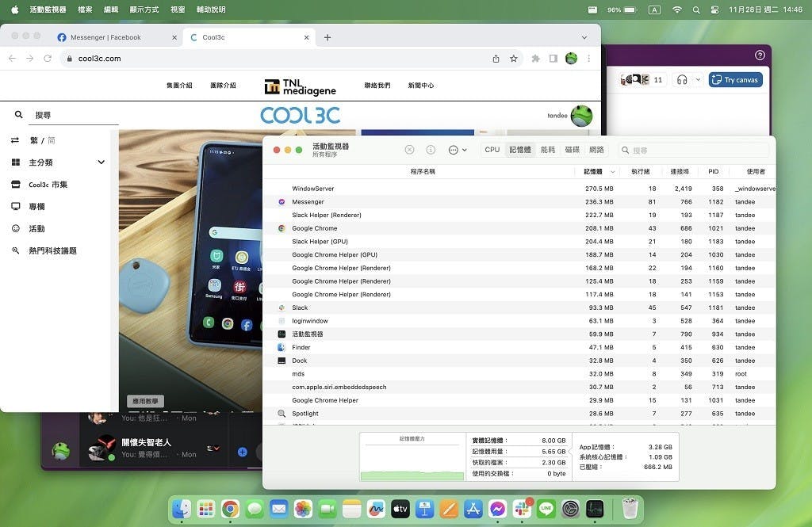
Task: Open the Chrome extensions puzzle icon
Action: [536, 59]
